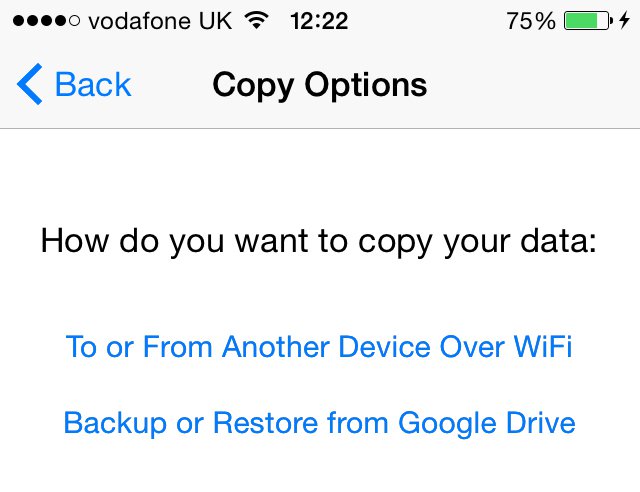Click the Copy Options title
This screenshot has width=640, height=492.
coord(319,85)
